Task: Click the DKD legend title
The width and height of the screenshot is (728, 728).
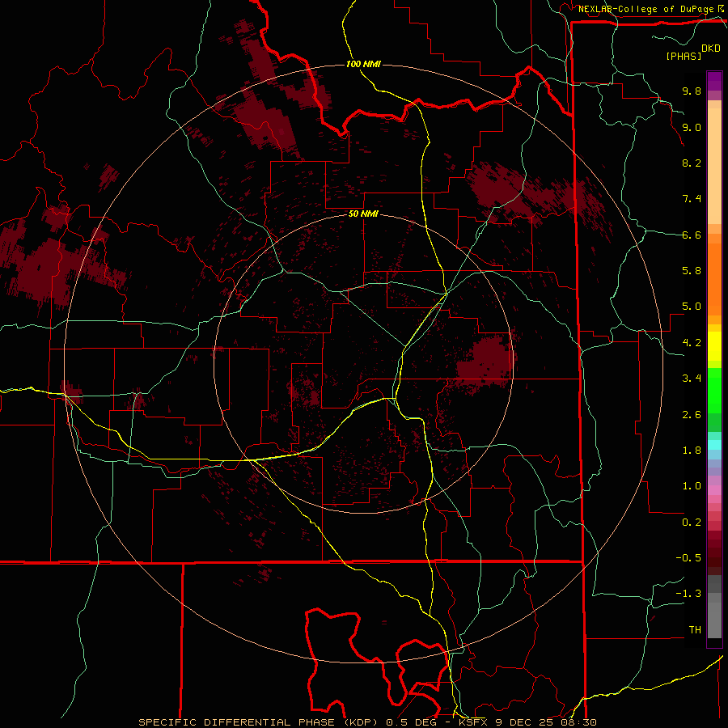Action: pos(711,49)
